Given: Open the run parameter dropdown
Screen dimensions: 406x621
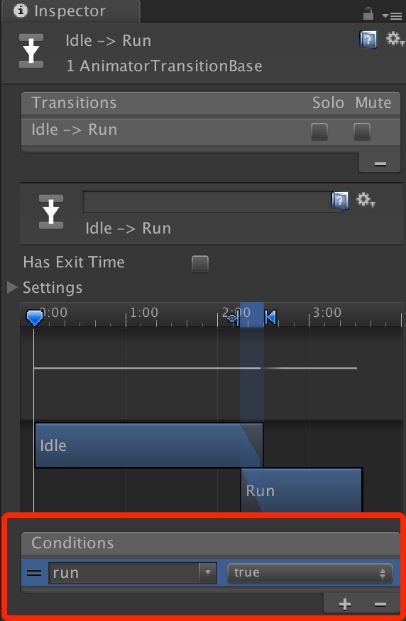Looking at the screenshot, I should [x=132, y=573].
